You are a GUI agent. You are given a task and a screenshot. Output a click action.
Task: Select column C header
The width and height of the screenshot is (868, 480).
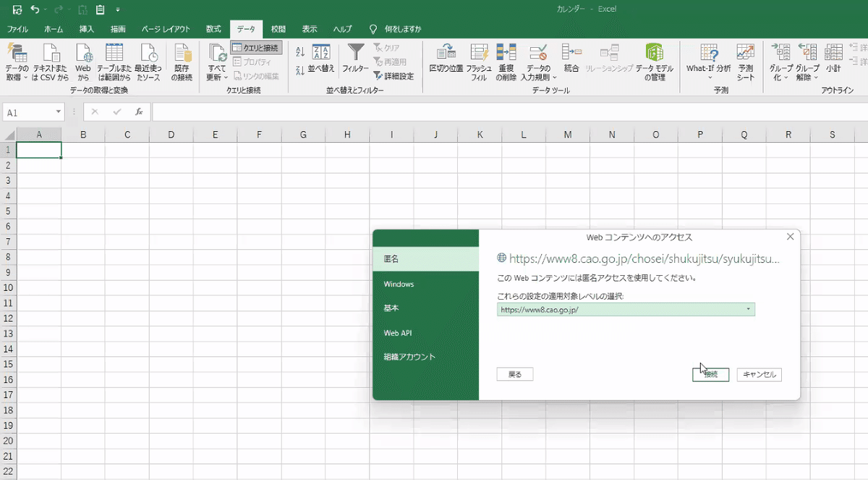tap(127, 135)
